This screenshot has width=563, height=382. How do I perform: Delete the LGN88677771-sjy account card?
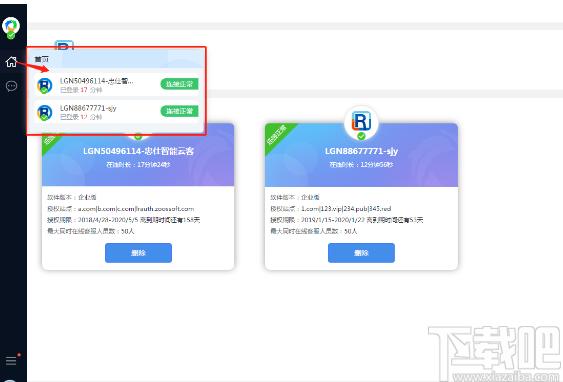coord(361,253)
